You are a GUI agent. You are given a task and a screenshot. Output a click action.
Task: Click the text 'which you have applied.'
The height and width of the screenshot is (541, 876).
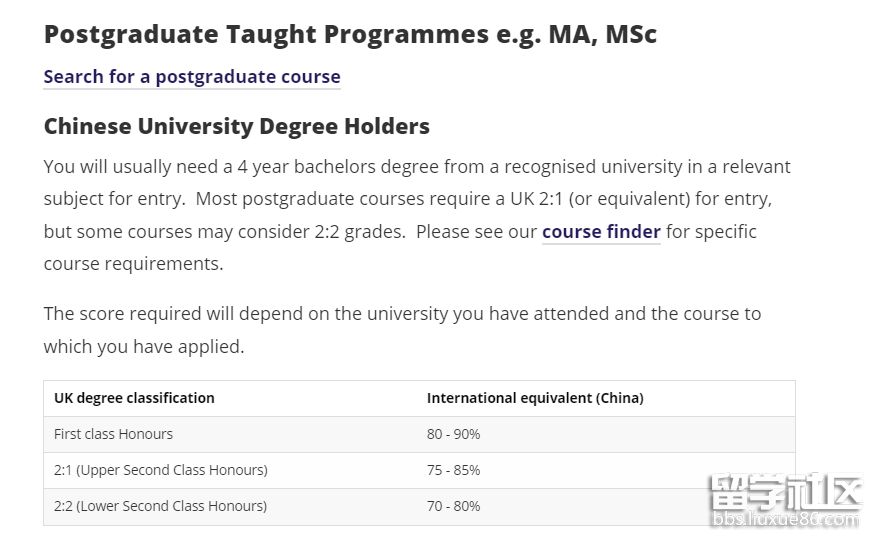(143, 347)
